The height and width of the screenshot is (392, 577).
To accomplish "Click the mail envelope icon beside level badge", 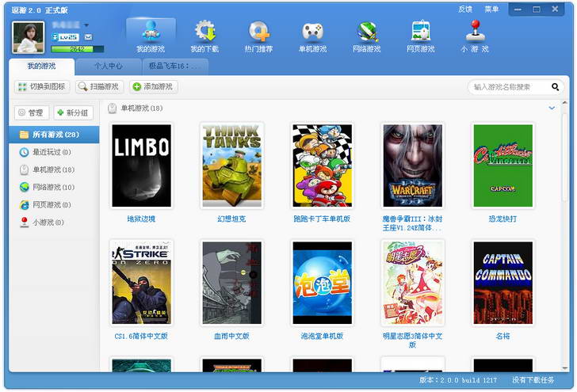I will click(x=88, y=37).
